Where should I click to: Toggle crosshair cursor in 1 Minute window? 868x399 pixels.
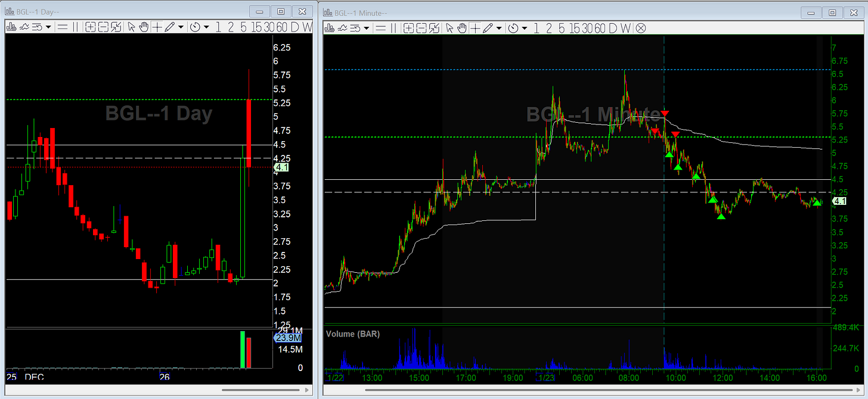pos(475,27)
